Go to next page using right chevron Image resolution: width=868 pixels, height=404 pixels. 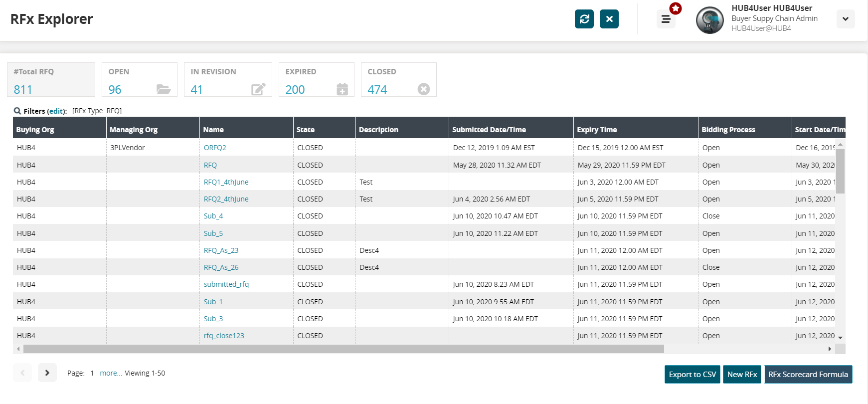pyautogui.click(x=47, y=373)
